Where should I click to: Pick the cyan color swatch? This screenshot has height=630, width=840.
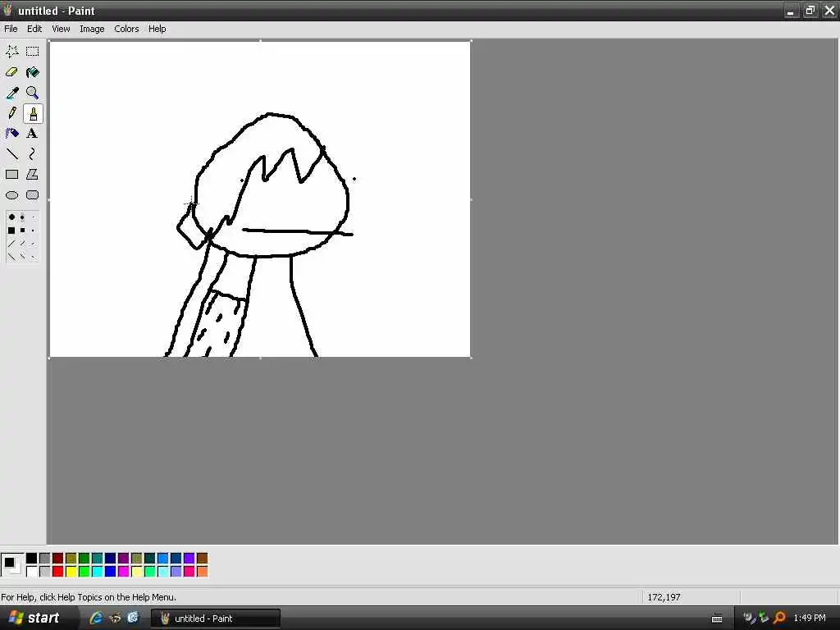click(x=97, y=572)
